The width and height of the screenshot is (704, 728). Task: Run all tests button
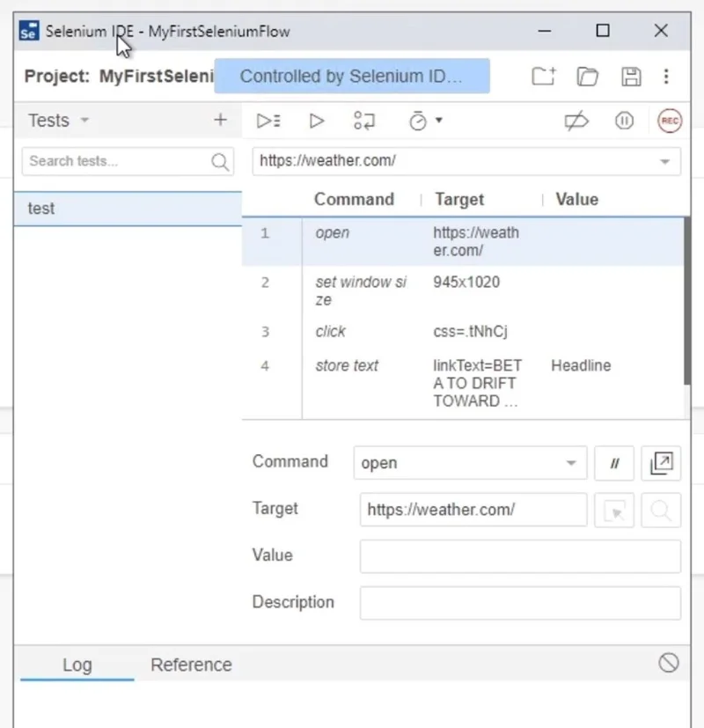[x=268, y=121]
